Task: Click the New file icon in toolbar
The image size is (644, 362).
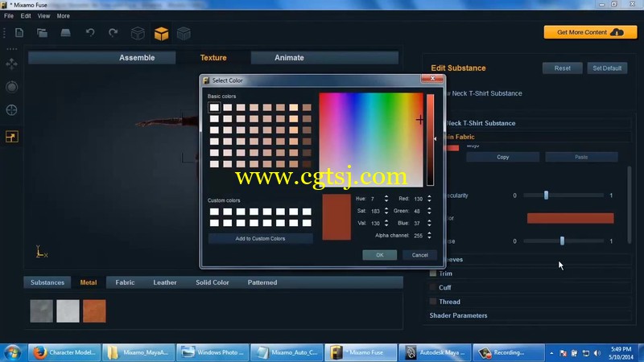Action: (19, 33)
